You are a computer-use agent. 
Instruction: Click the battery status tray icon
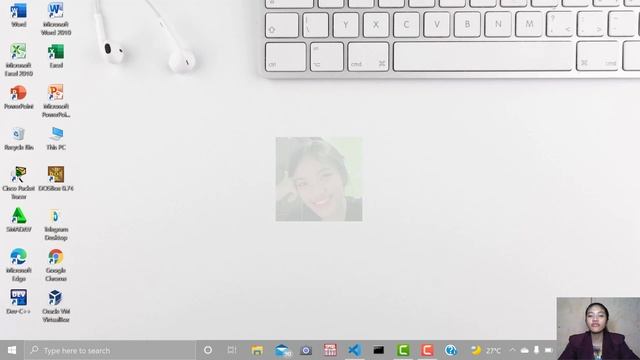coord(549,350)
